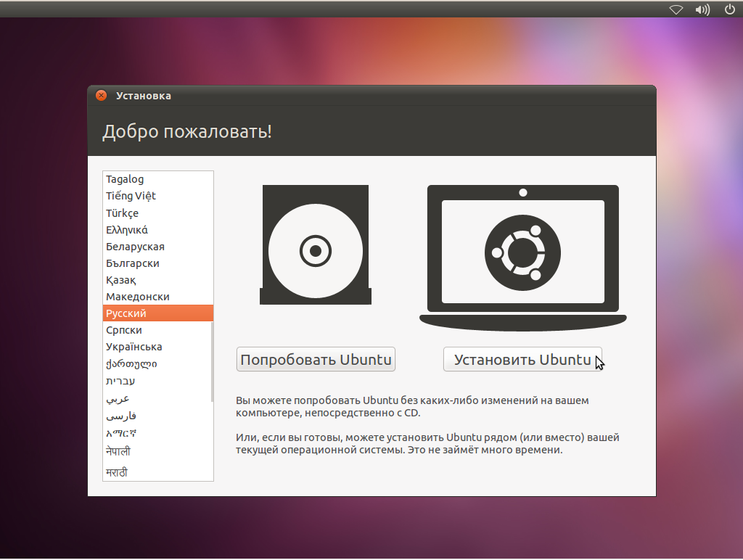
Task: Select मराठी Marathi language
Action: pos(157,472)
